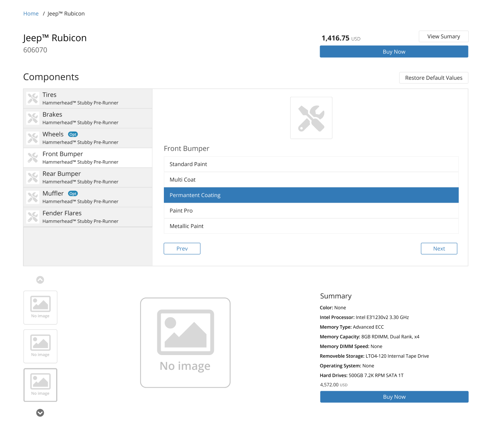Screen dimensions: 492x448
Task: Open the Tires component tab
Action: click(x=88, y=99)
